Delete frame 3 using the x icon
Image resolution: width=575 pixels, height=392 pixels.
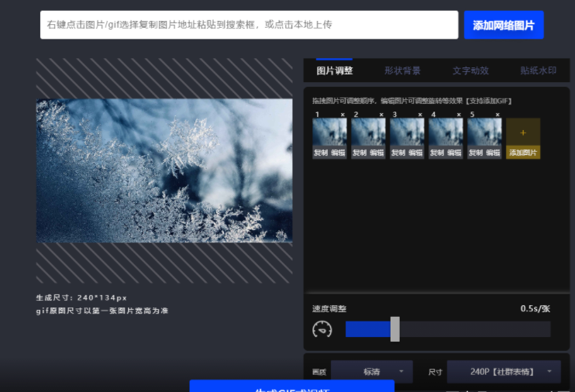[x=420, y=115]
